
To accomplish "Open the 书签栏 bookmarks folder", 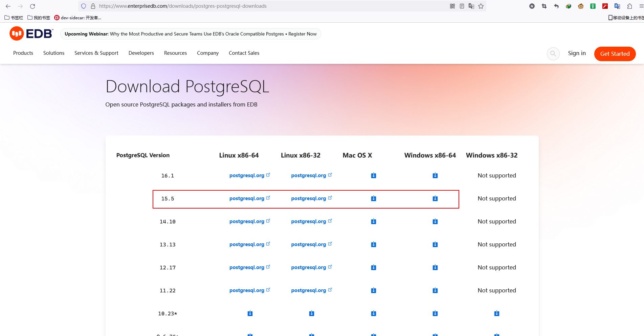I will point(14,18).
